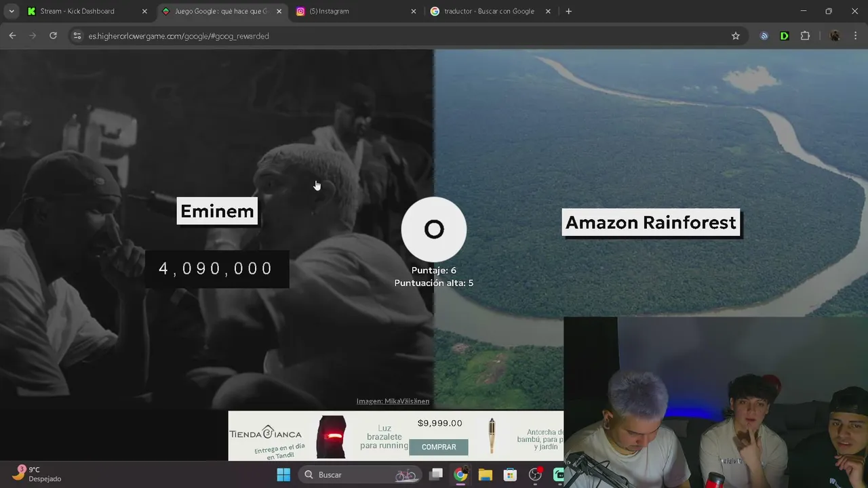The height and width of the screenshot is (488, 868).
Task: Click the red running armband product image
Action: click(332, 437)
